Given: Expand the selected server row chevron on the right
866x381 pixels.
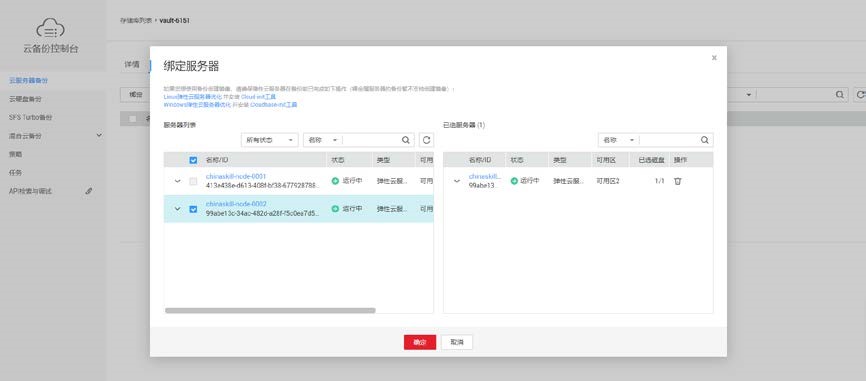Looking at the screenshot, I should pos(457,181).
